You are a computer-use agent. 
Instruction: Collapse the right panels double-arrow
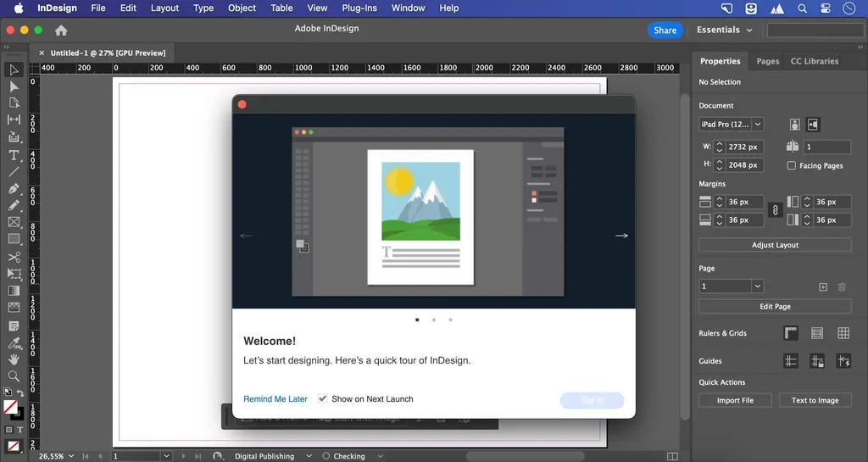click(x=860, y=47)
